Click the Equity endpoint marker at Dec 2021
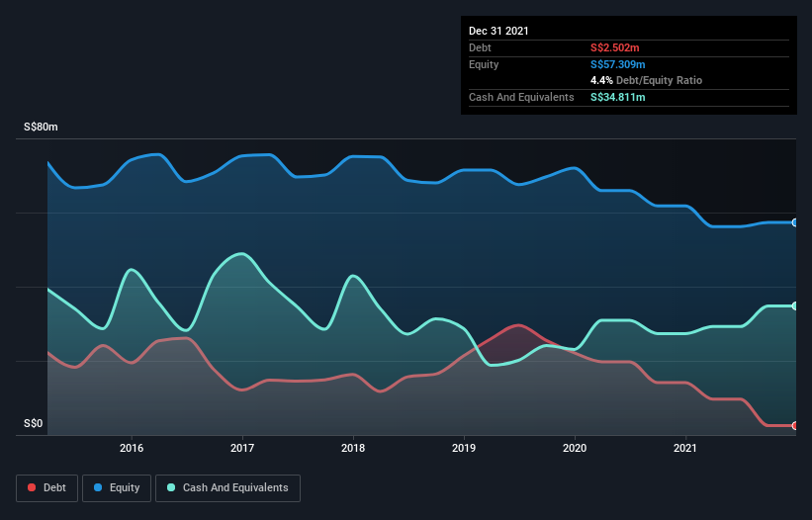This screenshot has height=520, width=812. click(795, 222)
